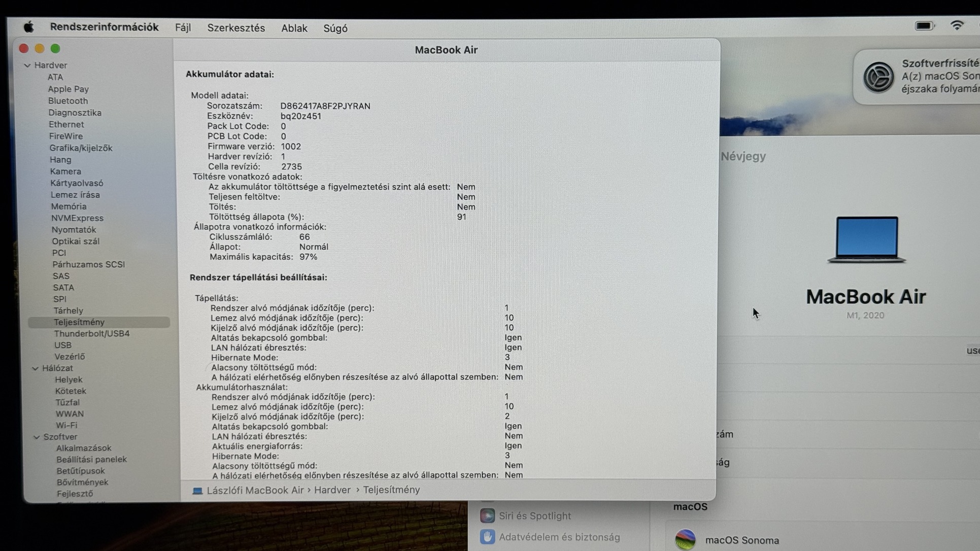The height and width of the screenshot is (551, 980).
Task: Open Adatvédelem és biztonság hand icon
Action: 487,537
